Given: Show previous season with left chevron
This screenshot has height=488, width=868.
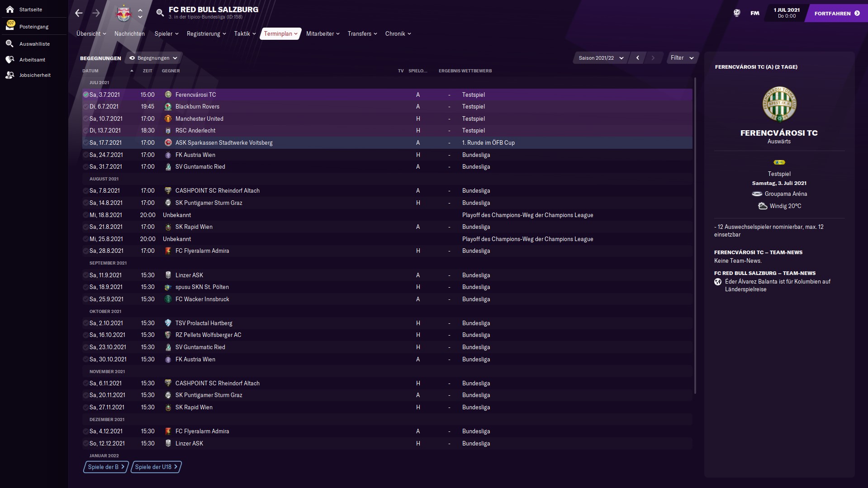Looking at the screenshot, I should click(x=638, y=58).
